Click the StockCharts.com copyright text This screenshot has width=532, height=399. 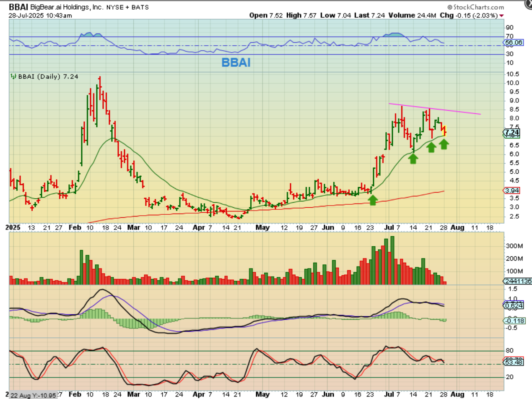point(476,7)
